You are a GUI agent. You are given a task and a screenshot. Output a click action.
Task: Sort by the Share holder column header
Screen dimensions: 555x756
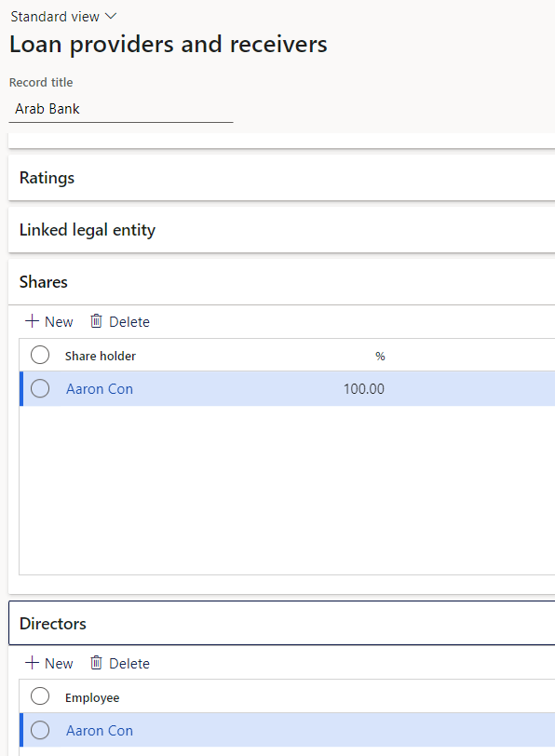[101, 357]
